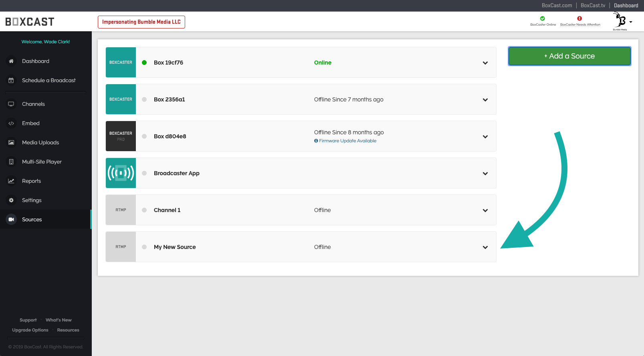Click the Reports chart icon

click(11, 181)
